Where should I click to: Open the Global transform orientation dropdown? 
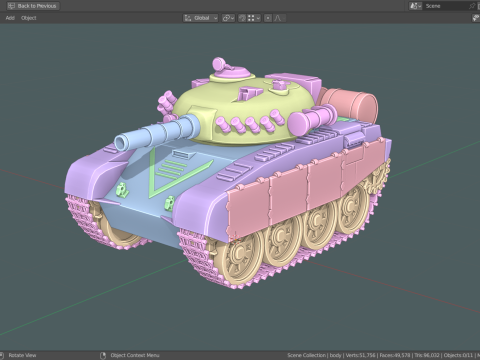(201, 18)
